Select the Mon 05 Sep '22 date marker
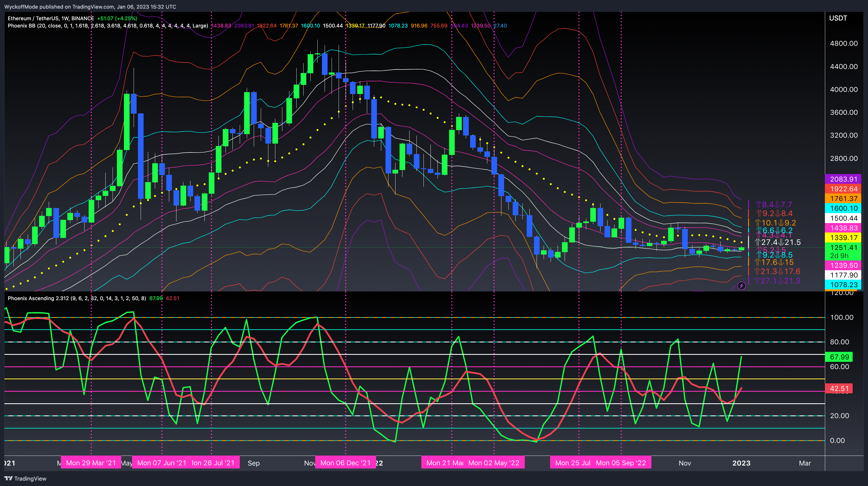The width and height of the screenshot is (868, 486). pyautogui.click(x=621, y=463)
